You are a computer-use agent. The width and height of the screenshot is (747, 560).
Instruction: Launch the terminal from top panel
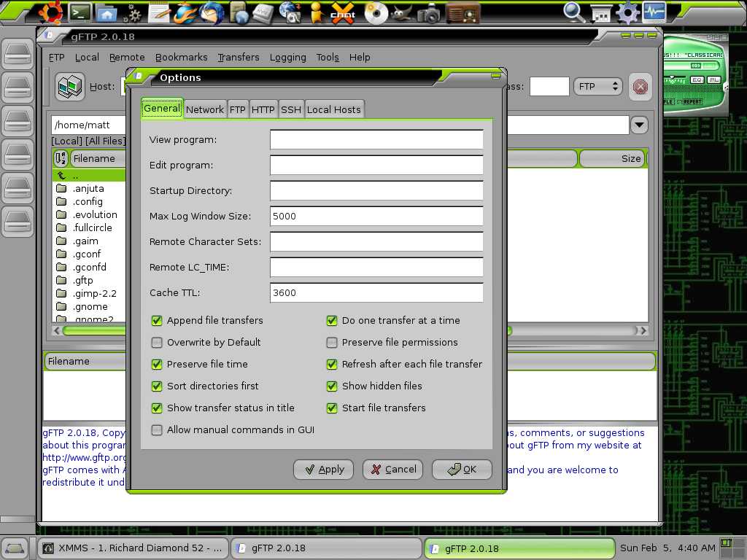[x=80, y=12]
